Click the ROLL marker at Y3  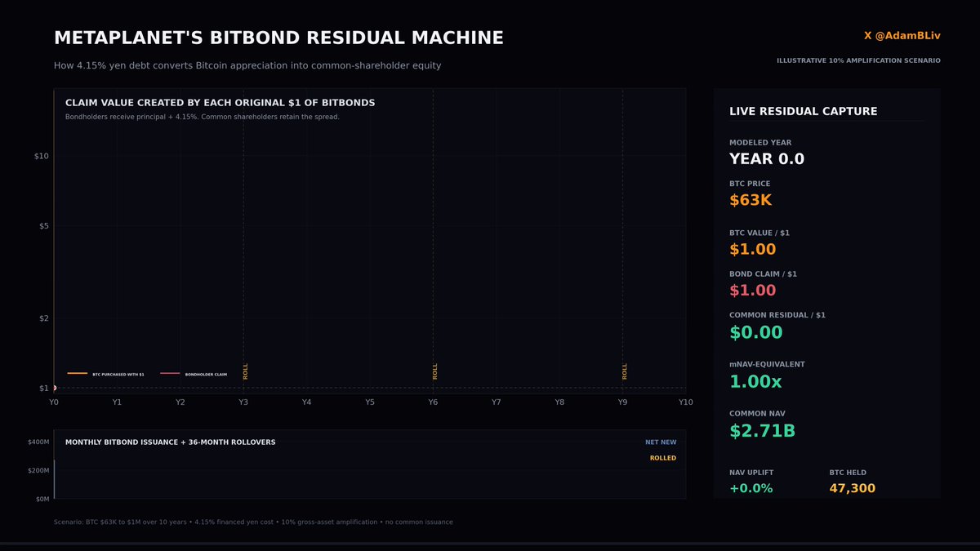click(245, 371)
